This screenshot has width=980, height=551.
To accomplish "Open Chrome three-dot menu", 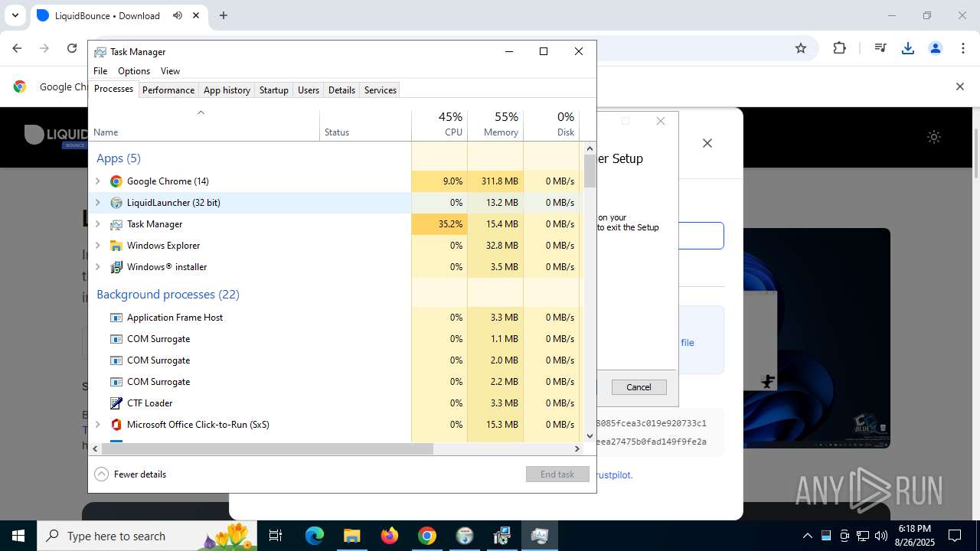I will point(963,48).
